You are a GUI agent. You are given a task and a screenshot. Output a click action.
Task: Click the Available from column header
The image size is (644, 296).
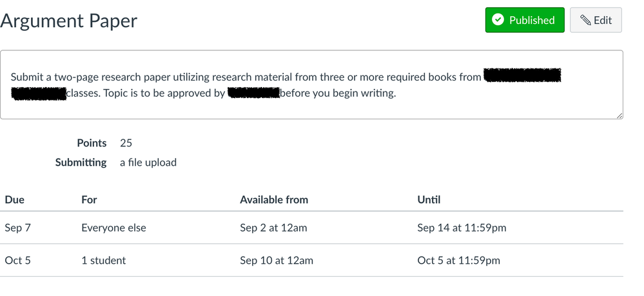tap(274, 199)
